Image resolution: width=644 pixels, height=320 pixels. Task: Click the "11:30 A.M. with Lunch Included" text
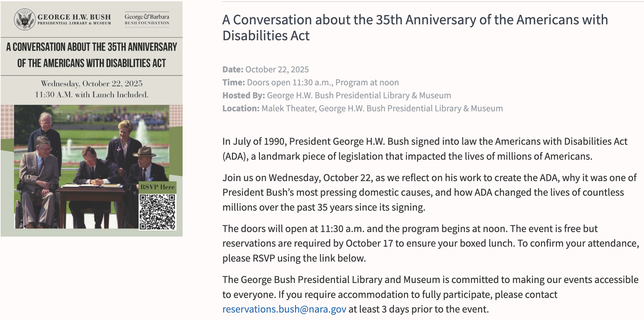click(92, 95)
